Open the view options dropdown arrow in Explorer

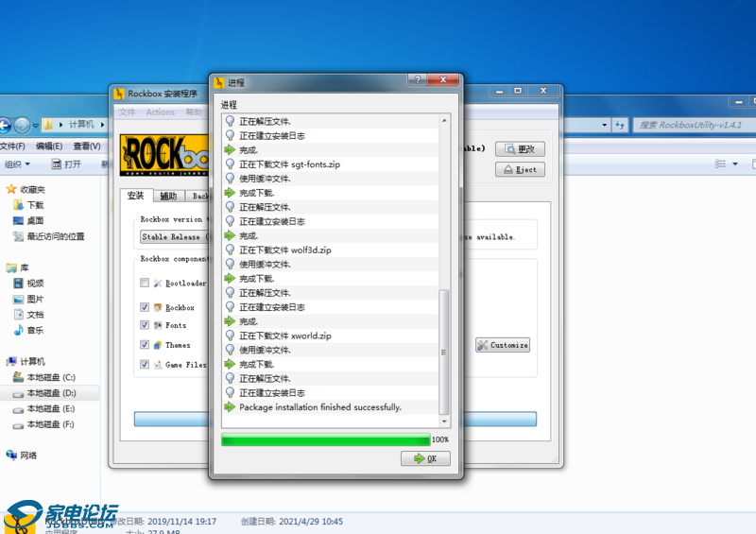735,164
